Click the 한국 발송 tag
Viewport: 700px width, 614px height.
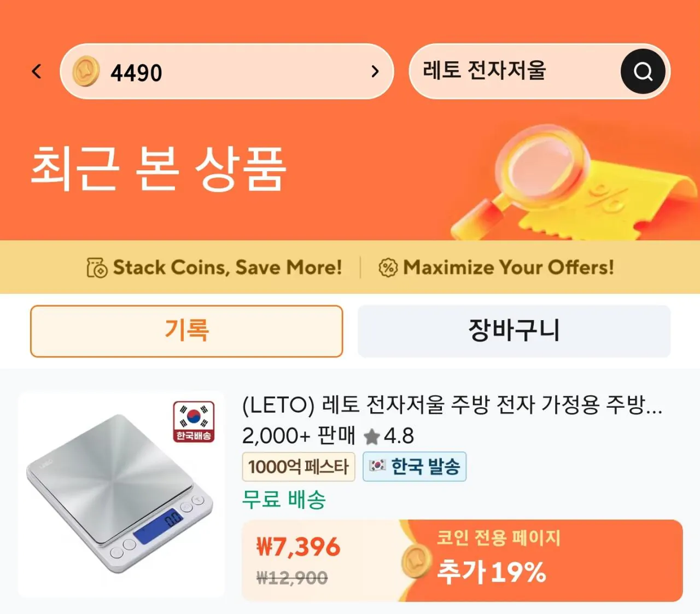(415, 467)
